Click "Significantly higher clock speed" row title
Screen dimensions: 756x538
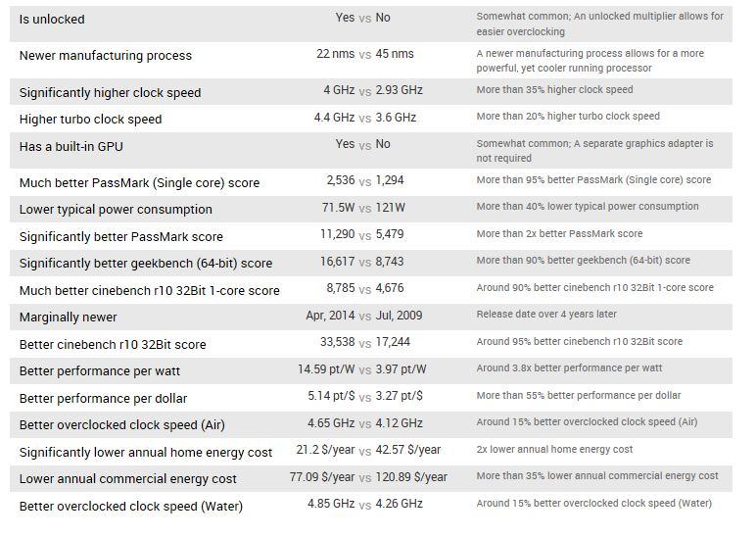click(110, 93)
